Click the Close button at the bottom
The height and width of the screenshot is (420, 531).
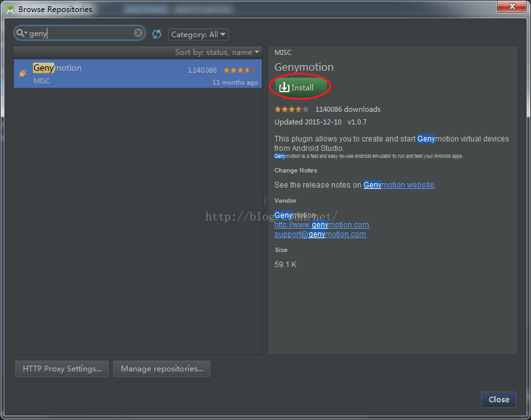(499, 399)
